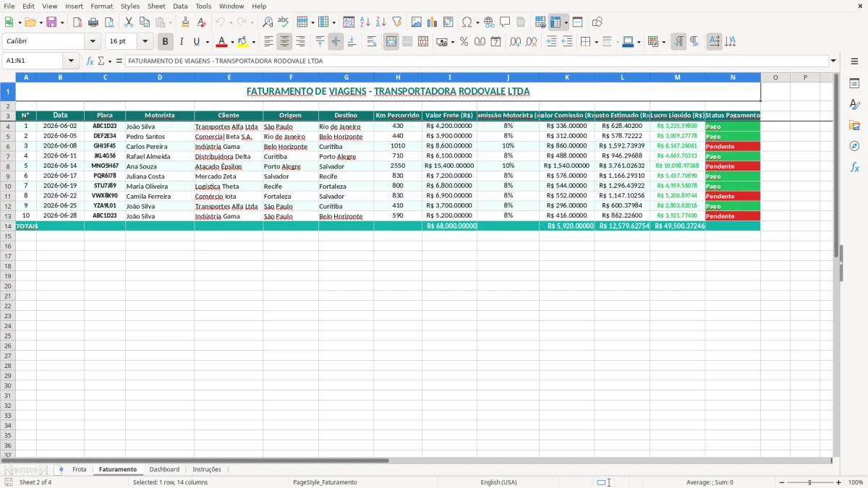Viewport: 868px width, 488px height.
Task: Open the Data menu
Action: pos(180,6)
